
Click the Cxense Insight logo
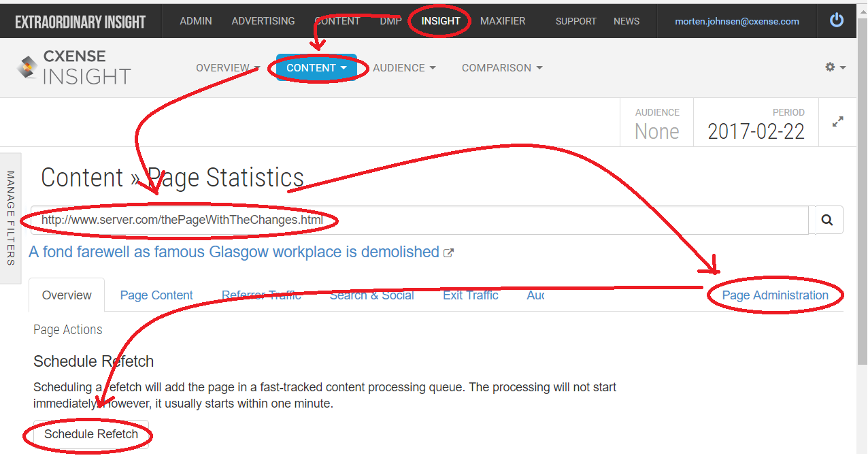[x=73, y=68]
